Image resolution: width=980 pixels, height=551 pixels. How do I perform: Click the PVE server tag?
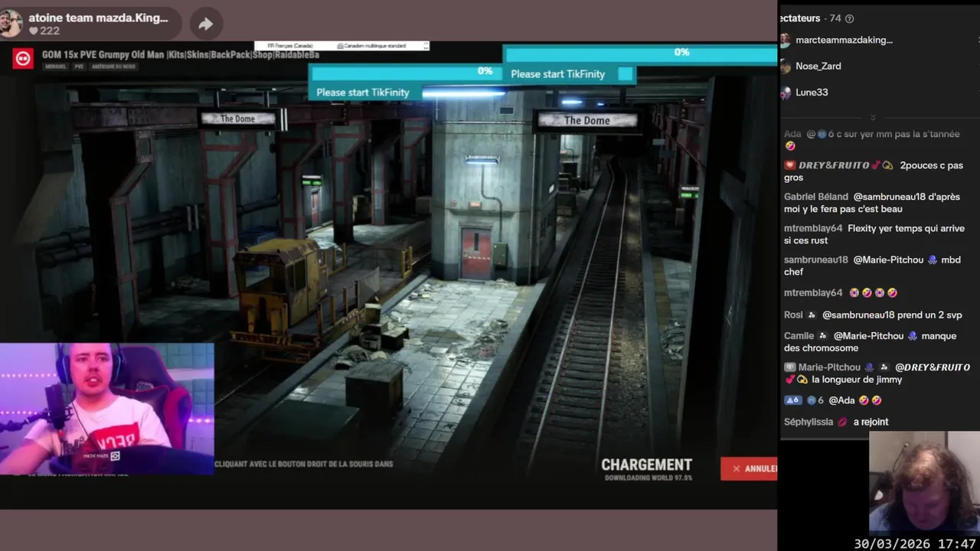click(x=79, y=67)
